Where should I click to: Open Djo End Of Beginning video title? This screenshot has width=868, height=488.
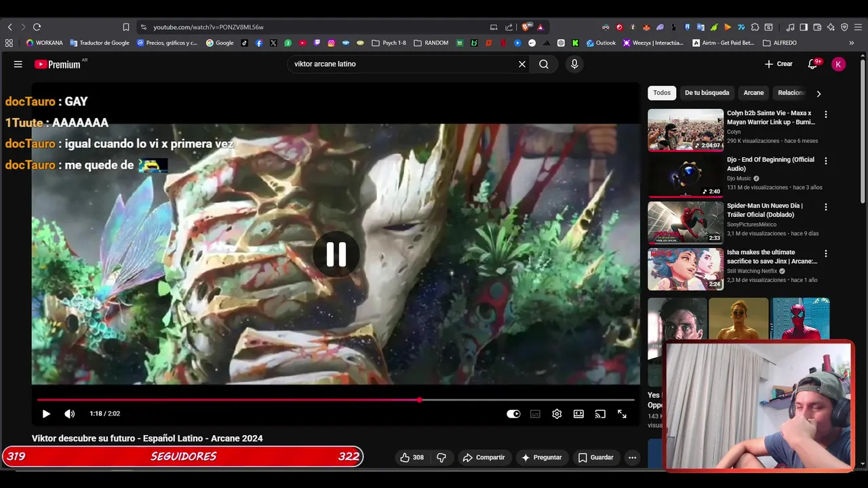click(x=770, y=164)
